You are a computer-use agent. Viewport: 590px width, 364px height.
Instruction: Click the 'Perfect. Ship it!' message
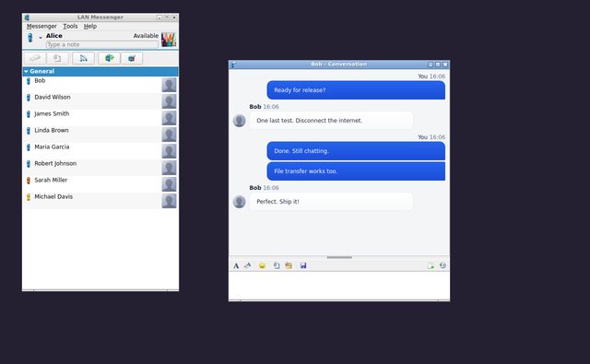[331, 202]
